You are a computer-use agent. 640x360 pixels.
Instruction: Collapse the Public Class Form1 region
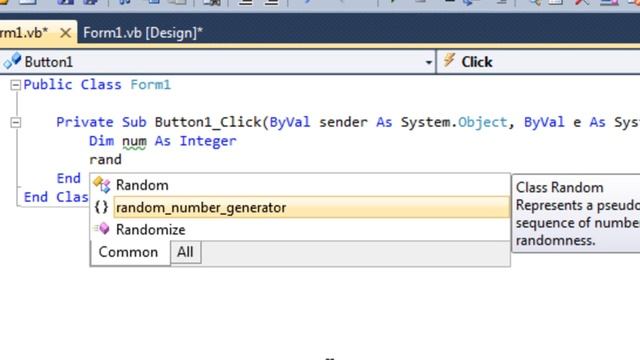(16, 85)
